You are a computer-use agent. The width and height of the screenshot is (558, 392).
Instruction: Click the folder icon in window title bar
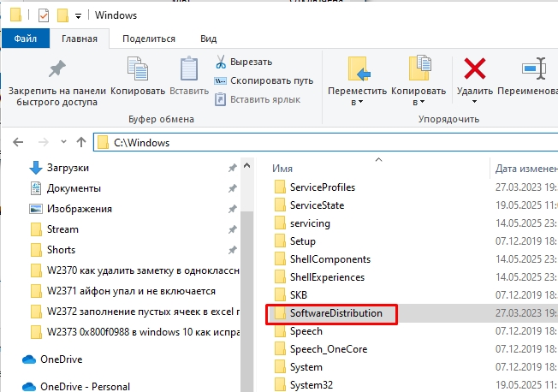tap(15, 15)
